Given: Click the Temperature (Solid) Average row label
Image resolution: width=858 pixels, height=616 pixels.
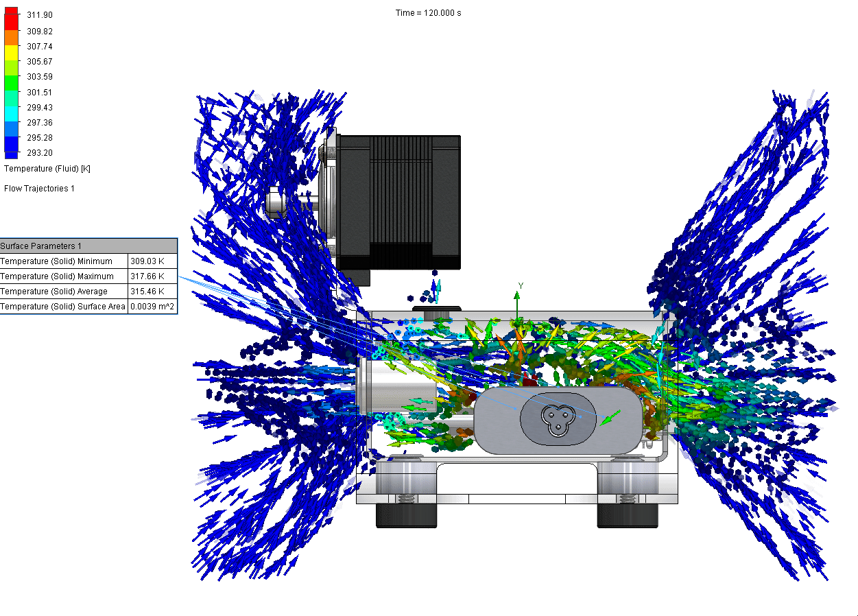Looking at the screenshot, I should tap(54, 292).
